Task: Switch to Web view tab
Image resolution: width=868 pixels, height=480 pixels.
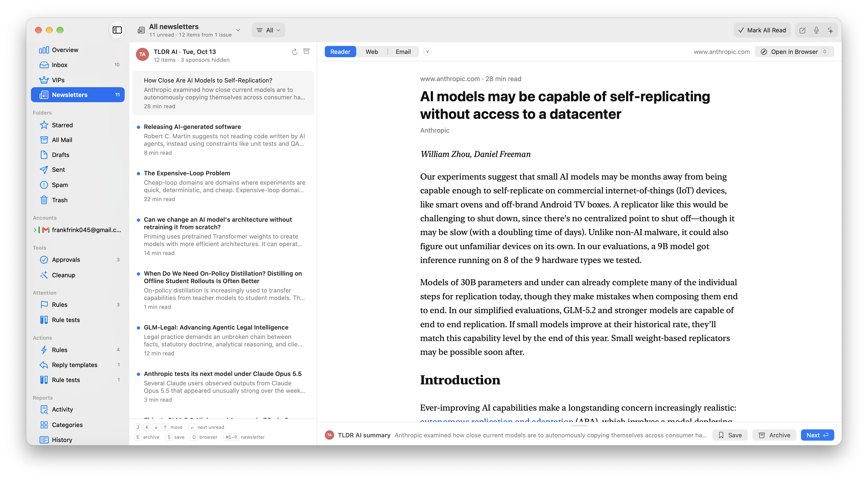Action: pyautogui.click(x=372, y=52)
